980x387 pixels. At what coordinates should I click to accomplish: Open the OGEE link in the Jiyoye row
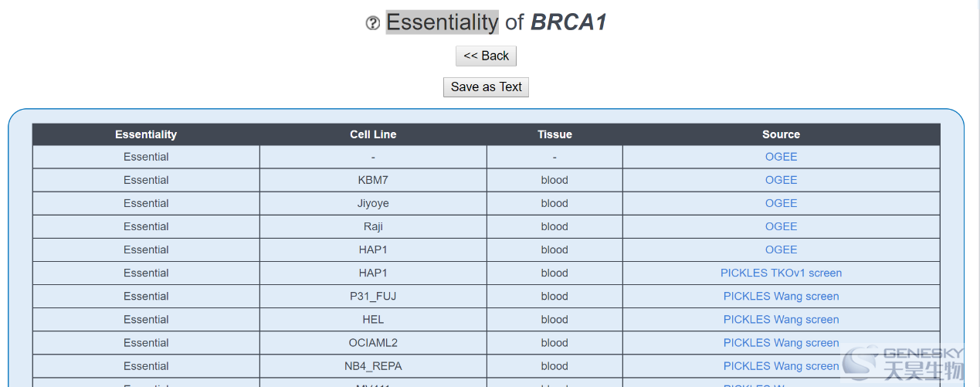[781, 203]
